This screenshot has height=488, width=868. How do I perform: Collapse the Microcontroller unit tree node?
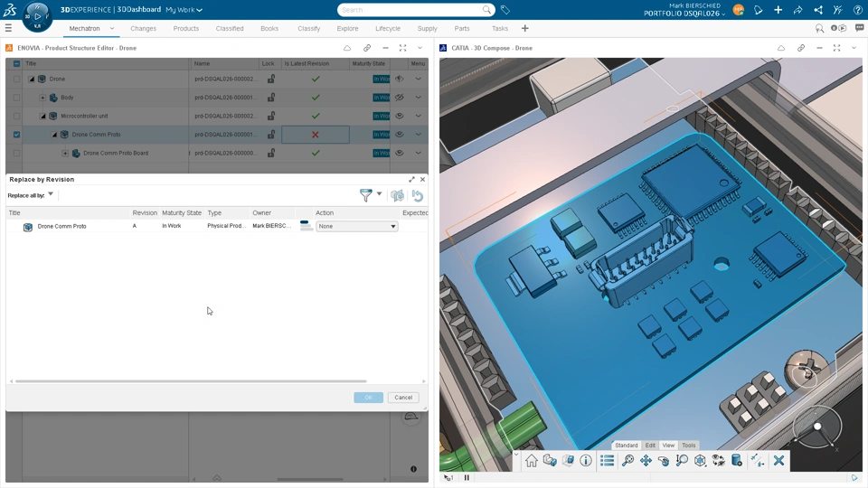tap(42, 117)
